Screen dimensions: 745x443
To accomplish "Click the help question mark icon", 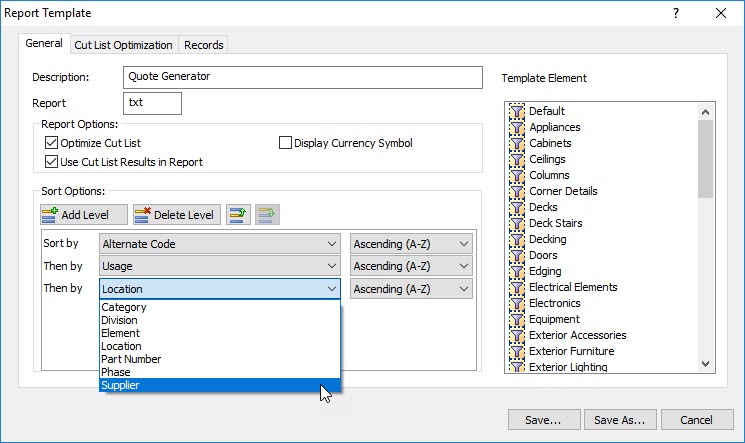I will click(x=676, y=14).
